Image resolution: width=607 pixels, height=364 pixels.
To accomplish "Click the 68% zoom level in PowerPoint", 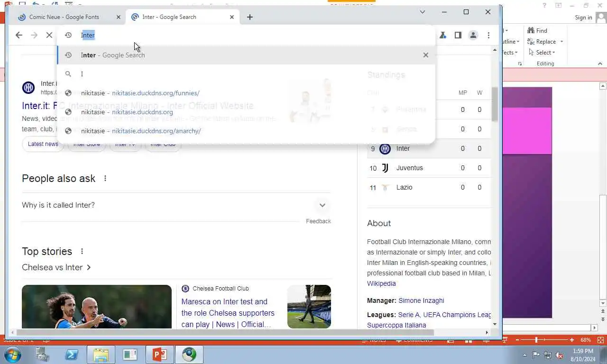I will (x=586, y=340).
